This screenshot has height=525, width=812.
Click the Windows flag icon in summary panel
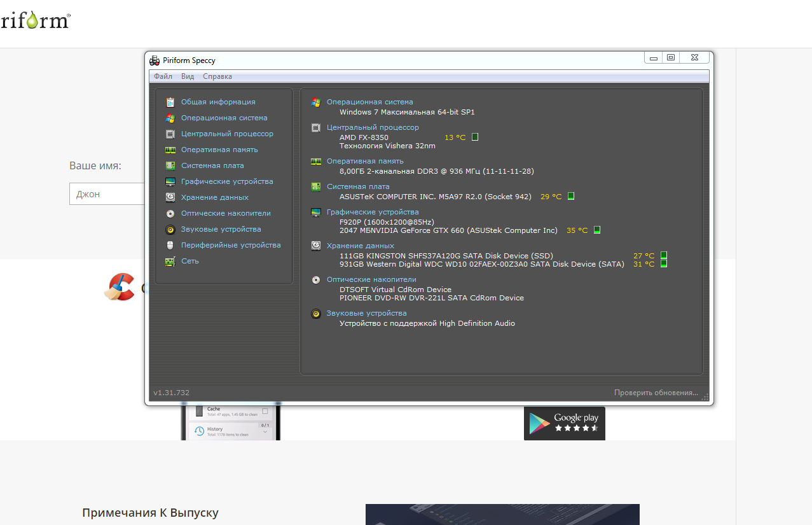point(316,102)
